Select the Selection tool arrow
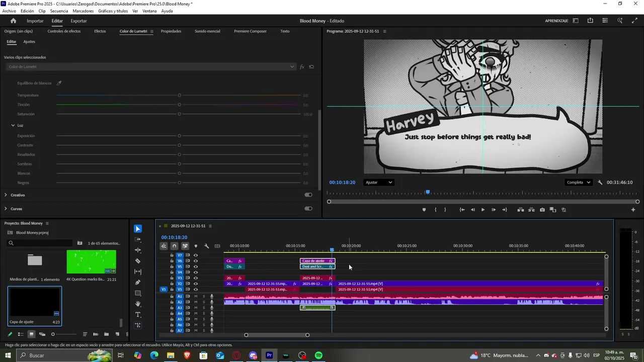This screenshot has width=644, height=362. 138,229
